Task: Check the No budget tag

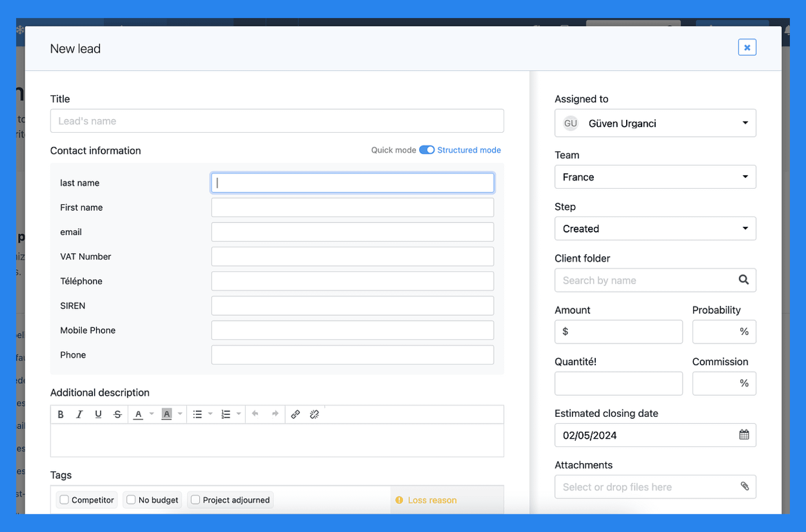Action: tap(131, 499)
